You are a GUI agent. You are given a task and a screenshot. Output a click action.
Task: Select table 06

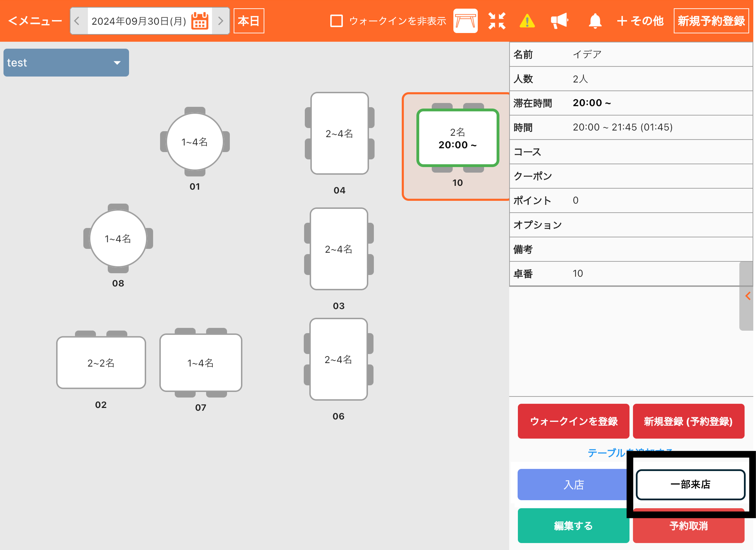(338, 359)
